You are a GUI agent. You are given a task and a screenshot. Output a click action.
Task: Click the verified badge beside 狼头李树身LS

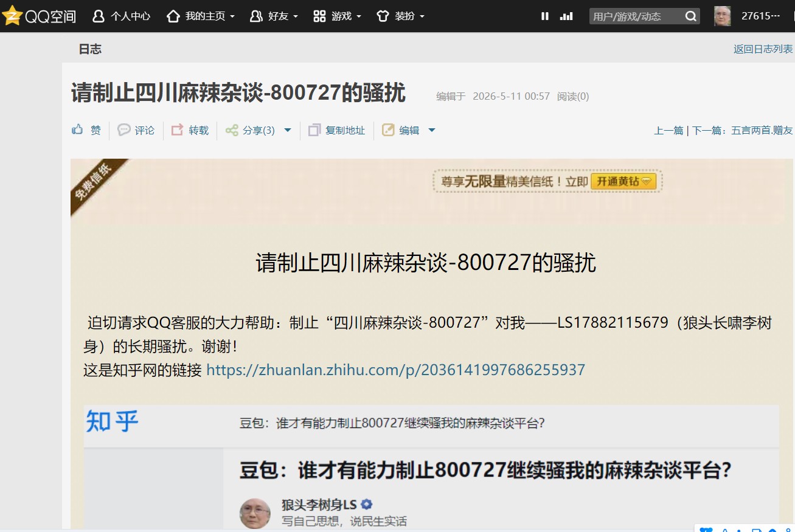pyautogui.click(x=366, y=505)
